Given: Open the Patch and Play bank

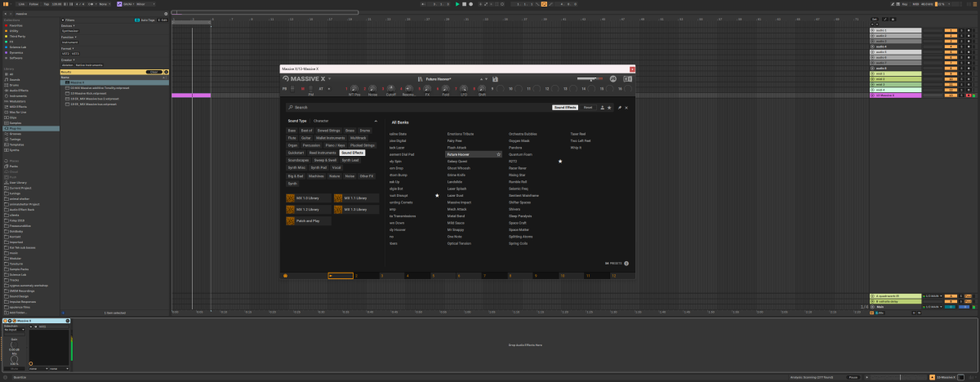Looking at the screenshot, I should pyautogui.click(x=308, y=221).
